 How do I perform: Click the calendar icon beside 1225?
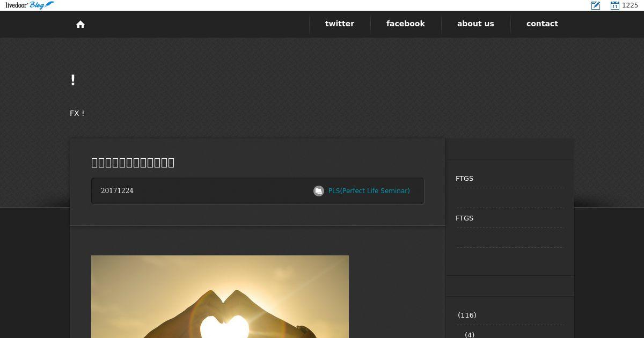click(x=615, y=5)
